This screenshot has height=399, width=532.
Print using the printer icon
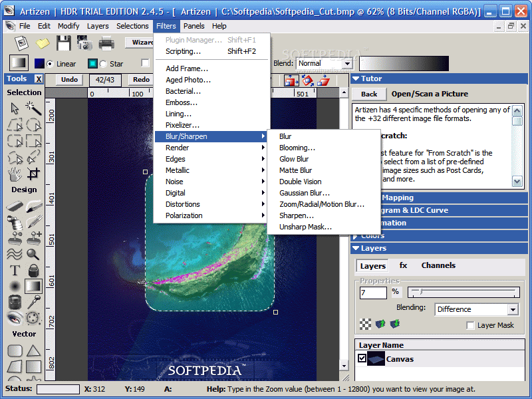tap(106, 43)
